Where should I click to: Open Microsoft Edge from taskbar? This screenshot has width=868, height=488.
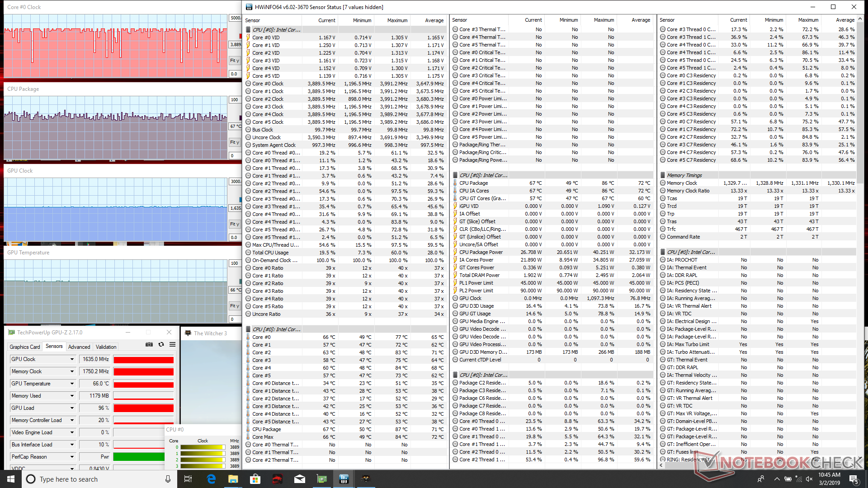211,479
